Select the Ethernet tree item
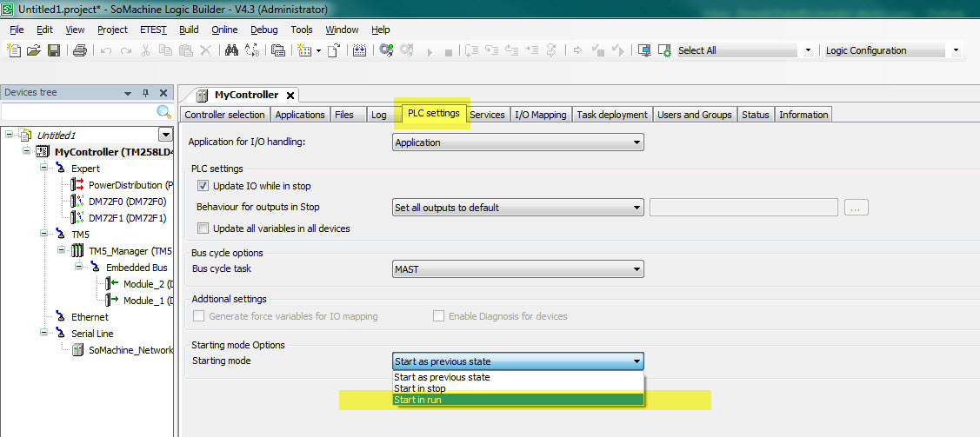Screen dimensions: 980x437 [x=90, y=317]
